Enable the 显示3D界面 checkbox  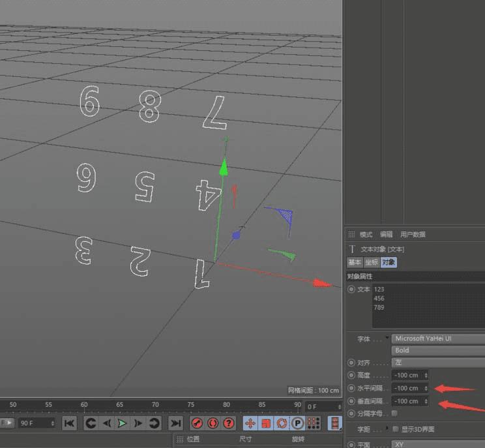396,429
